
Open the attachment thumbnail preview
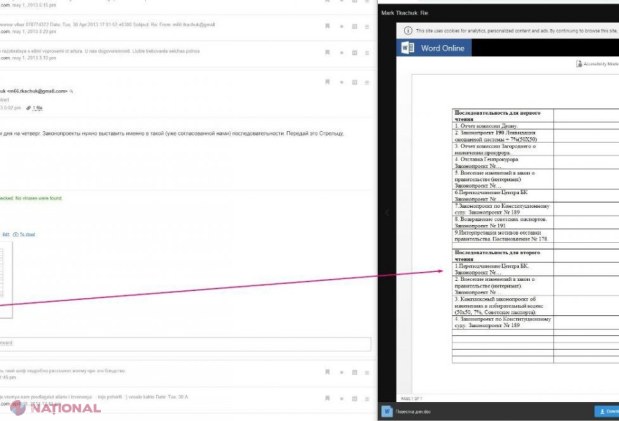(6, 280)
